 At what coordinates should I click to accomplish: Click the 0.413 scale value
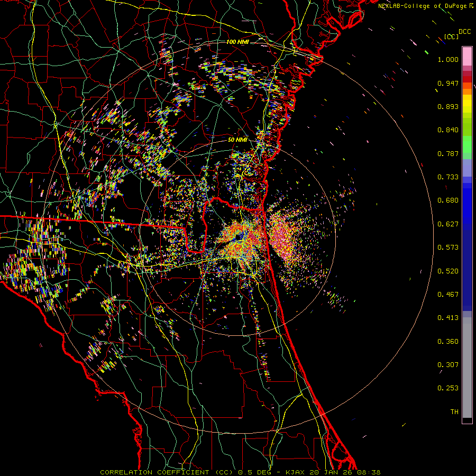[x=448, y=318]
